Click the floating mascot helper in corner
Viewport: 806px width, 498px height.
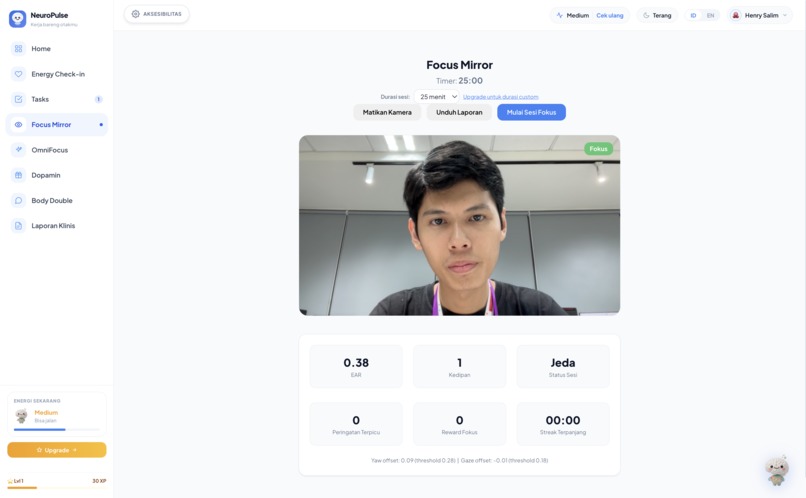pos(777,470)
